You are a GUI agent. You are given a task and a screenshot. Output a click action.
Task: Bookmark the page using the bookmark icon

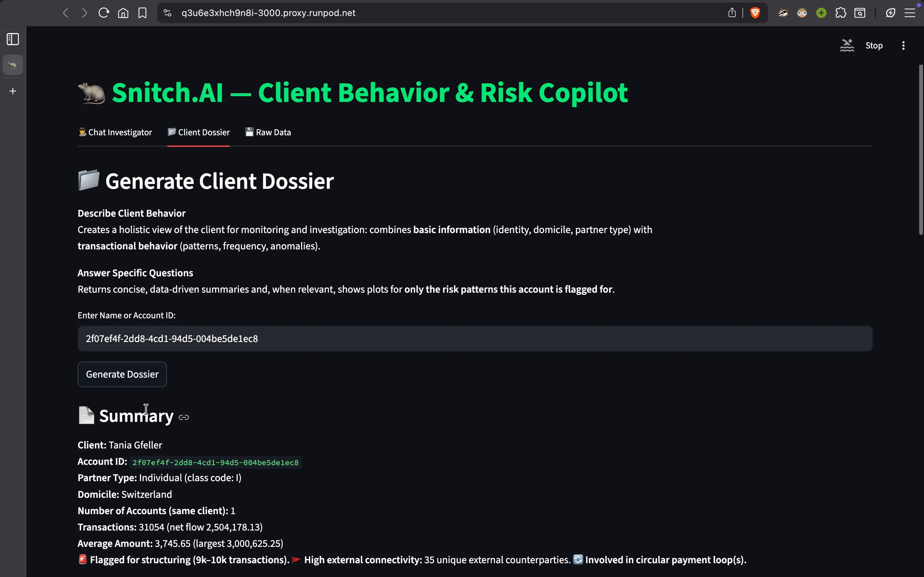pyautogui.click(x=142, y=13)
